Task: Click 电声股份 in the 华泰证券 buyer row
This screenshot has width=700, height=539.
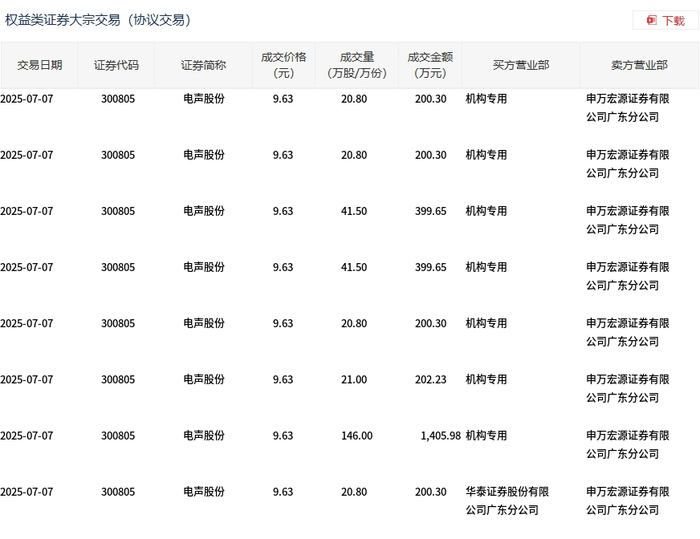Action: coord(204,492)
